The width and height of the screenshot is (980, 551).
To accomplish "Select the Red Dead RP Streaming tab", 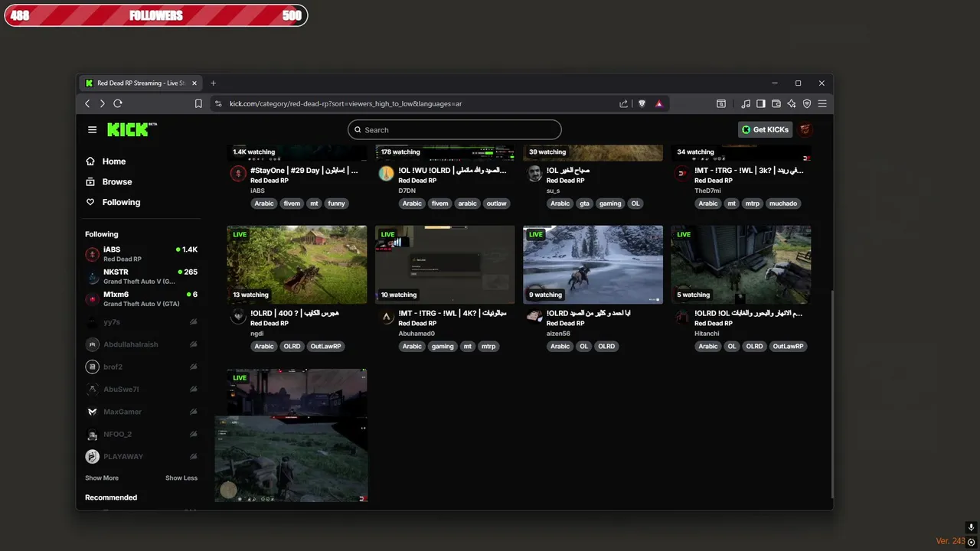I will pyautogui.click(x=142, y=83).
